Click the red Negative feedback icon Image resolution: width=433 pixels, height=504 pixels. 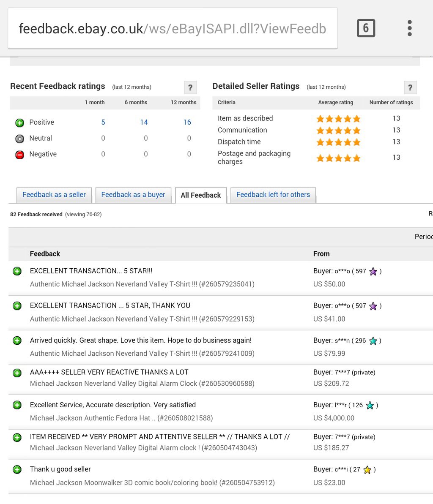19,155
